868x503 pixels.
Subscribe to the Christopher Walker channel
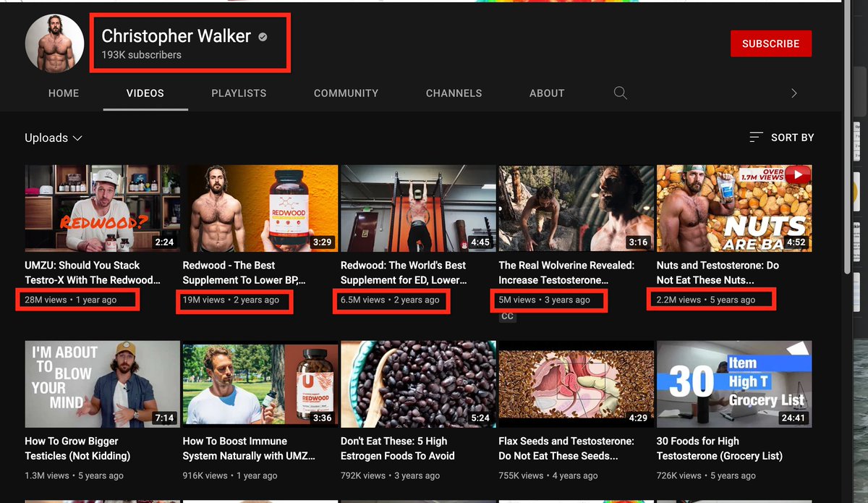pyautogui.click(x=770, y=43)
